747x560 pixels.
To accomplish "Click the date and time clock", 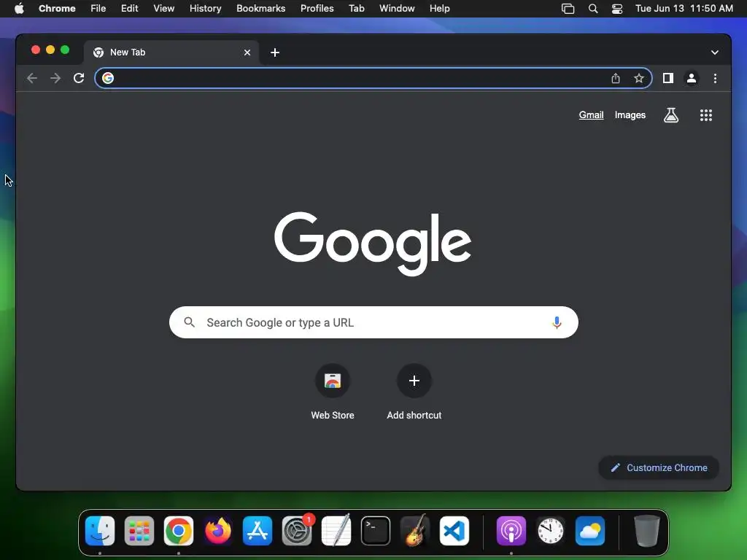I will [x=684, y=9].
